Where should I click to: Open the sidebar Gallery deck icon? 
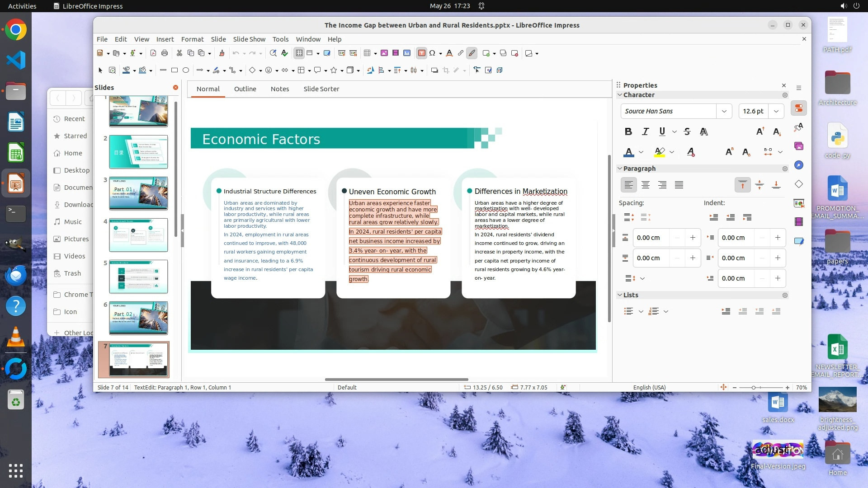pos(799,146)
